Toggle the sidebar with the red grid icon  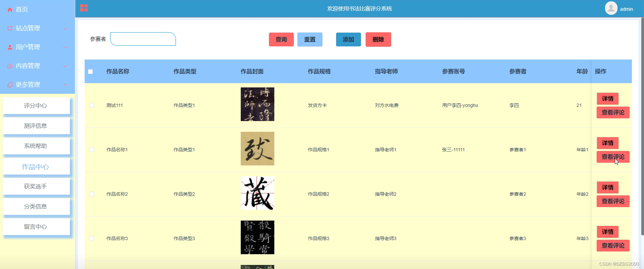pyautogui.click(x=84, y=8)
